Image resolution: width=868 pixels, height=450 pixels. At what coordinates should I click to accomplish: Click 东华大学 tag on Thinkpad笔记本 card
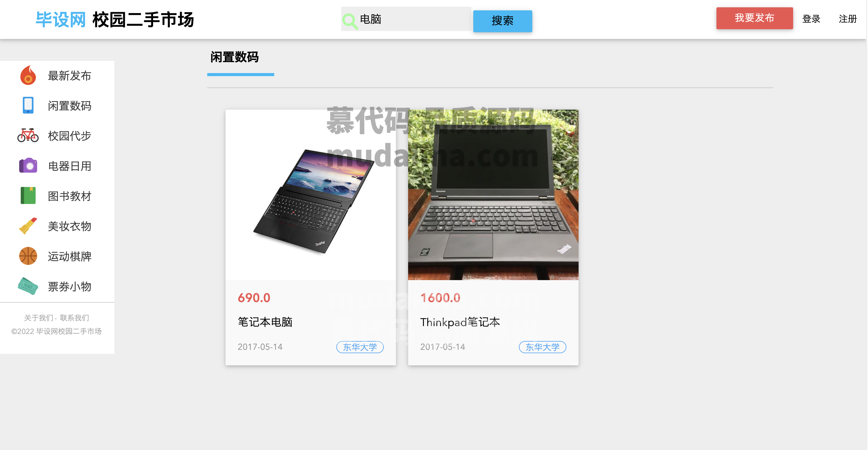tap(542, 347)
